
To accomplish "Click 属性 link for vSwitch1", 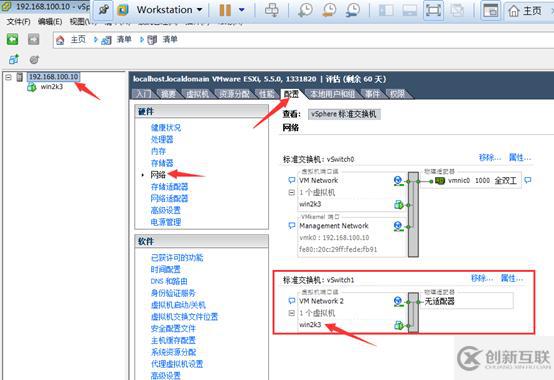I will click(512, 278).
